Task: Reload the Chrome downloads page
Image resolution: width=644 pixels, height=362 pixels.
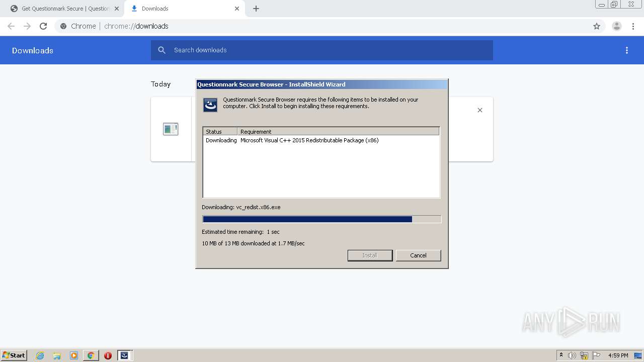Action: [x=43, y=26]
